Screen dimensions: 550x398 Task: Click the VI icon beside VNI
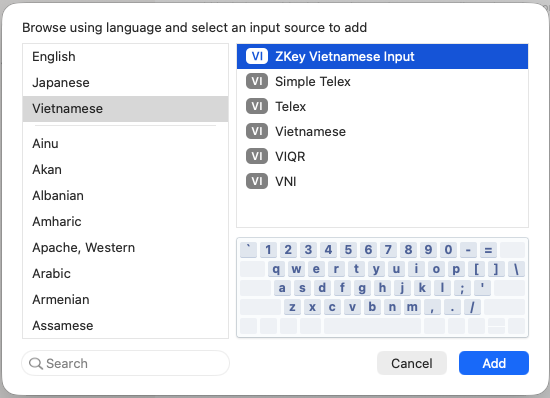(257, 181)
